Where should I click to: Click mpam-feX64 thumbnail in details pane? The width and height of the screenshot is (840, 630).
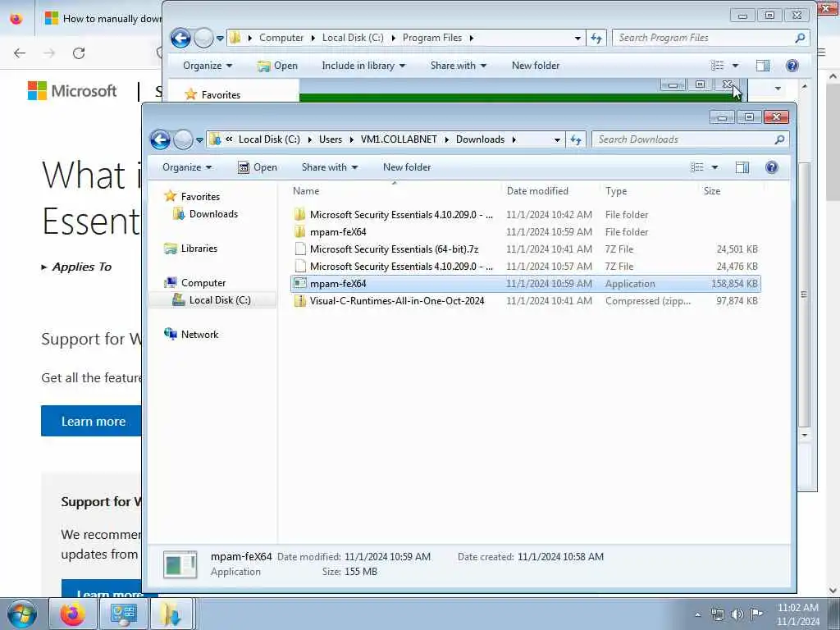pos(180,564)
